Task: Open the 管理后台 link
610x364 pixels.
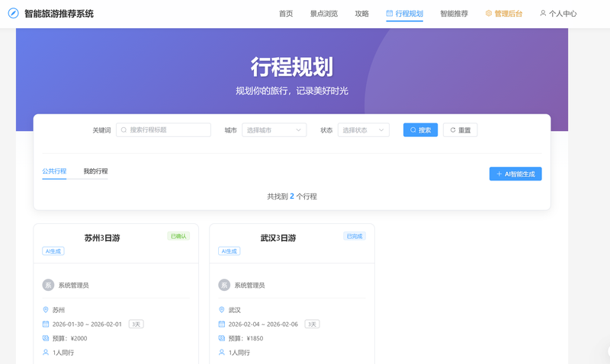Action: (x=504, y=14)
